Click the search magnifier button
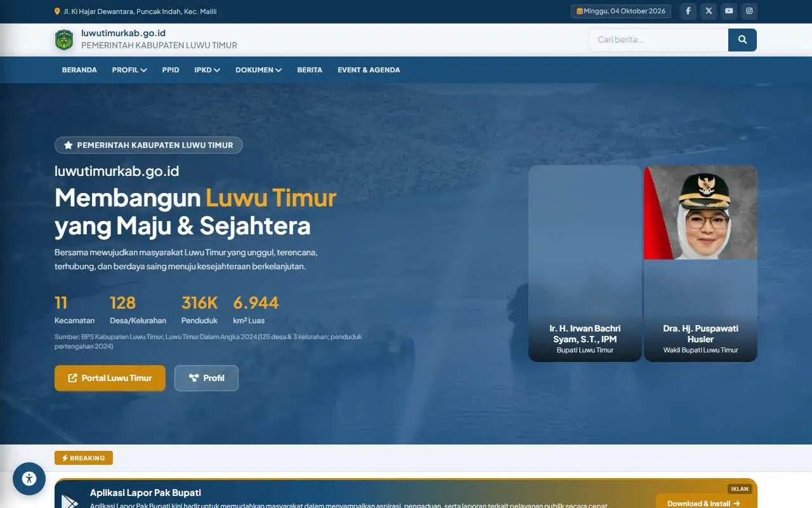 [x=742, y=40]
